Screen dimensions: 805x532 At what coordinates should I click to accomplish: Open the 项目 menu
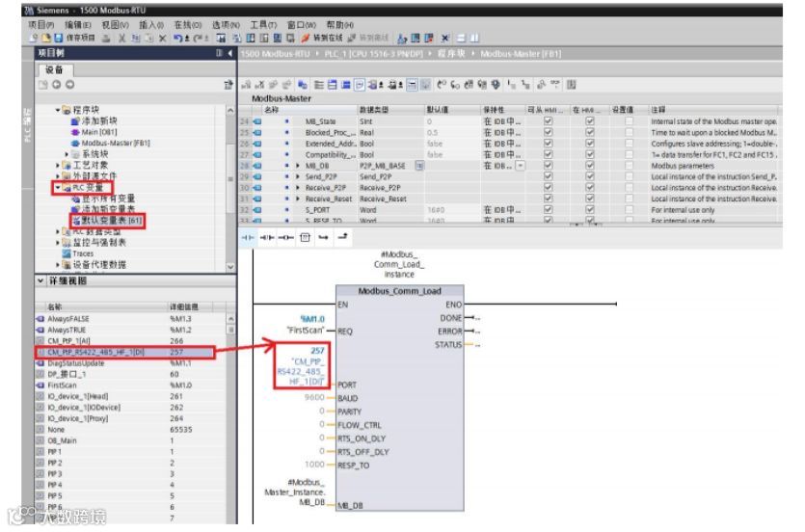point(41,24)
